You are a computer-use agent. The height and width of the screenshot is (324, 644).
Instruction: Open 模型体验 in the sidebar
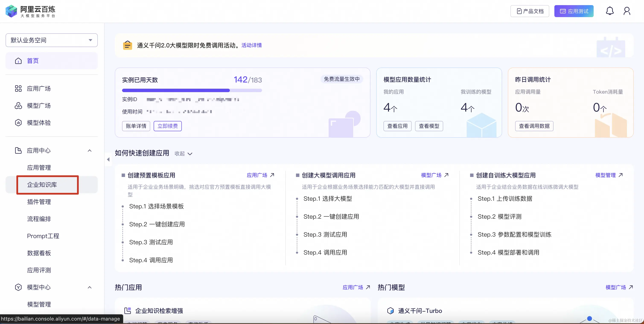tap(39, 123)
